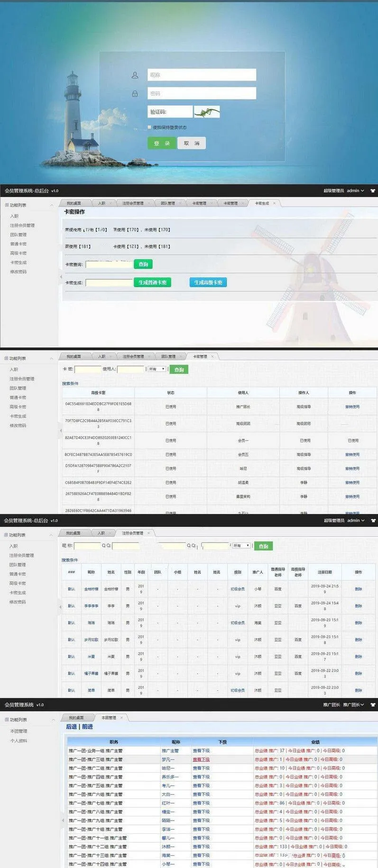
Task: Click 功能列表 grid icon in 卡密操作 page sidebar
Action: [x=6, y=205]
